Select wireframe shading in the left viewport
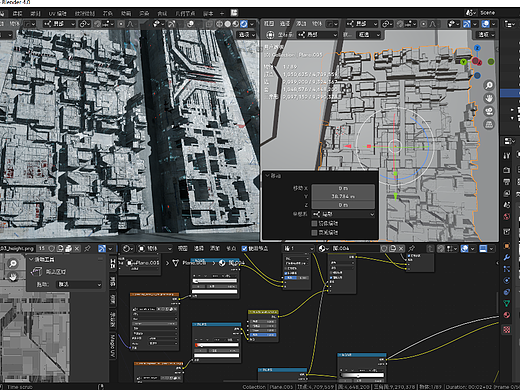 coord(219,24)
